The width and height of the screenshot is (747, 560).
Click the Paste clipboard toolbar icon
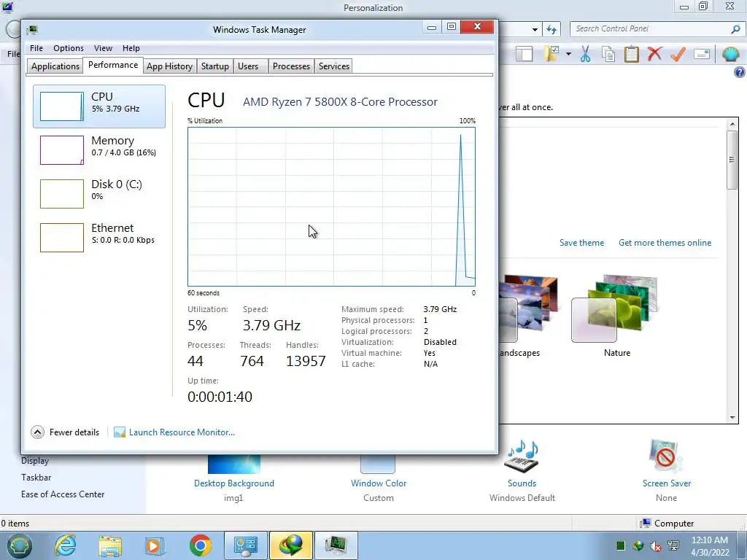[x=631, y=54]
